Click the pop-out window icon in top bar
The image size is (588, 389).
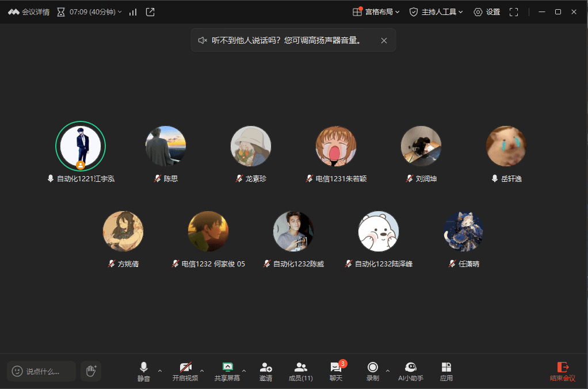pos(150,12)
